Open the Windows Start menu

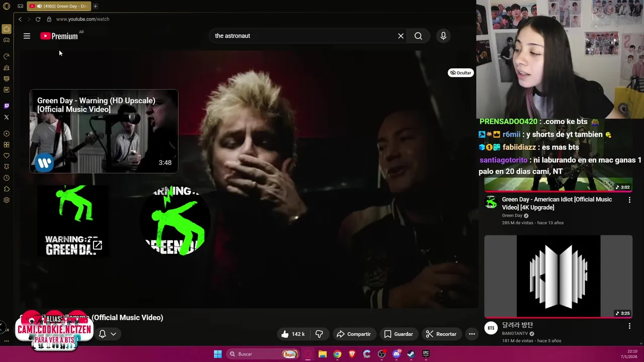pyautogui.click(x=218, y=354)
